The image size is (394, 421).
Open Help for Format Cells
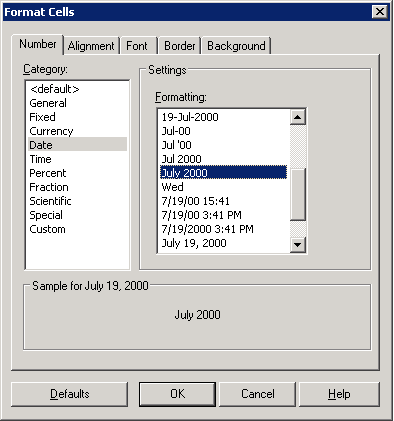339,394
